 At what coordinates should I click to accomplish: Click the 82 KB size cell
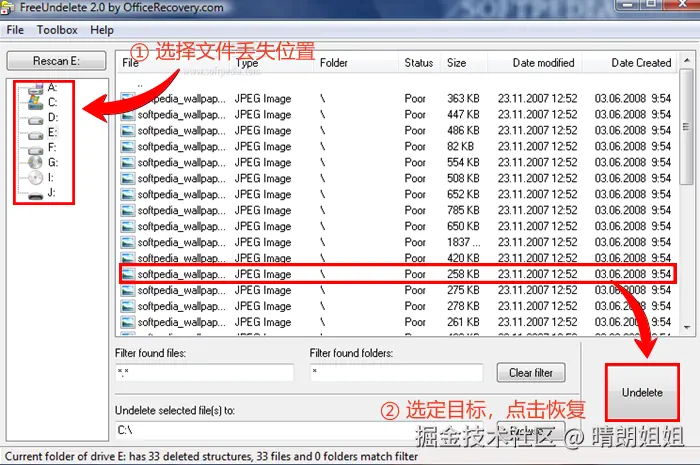tap(461, 146)
